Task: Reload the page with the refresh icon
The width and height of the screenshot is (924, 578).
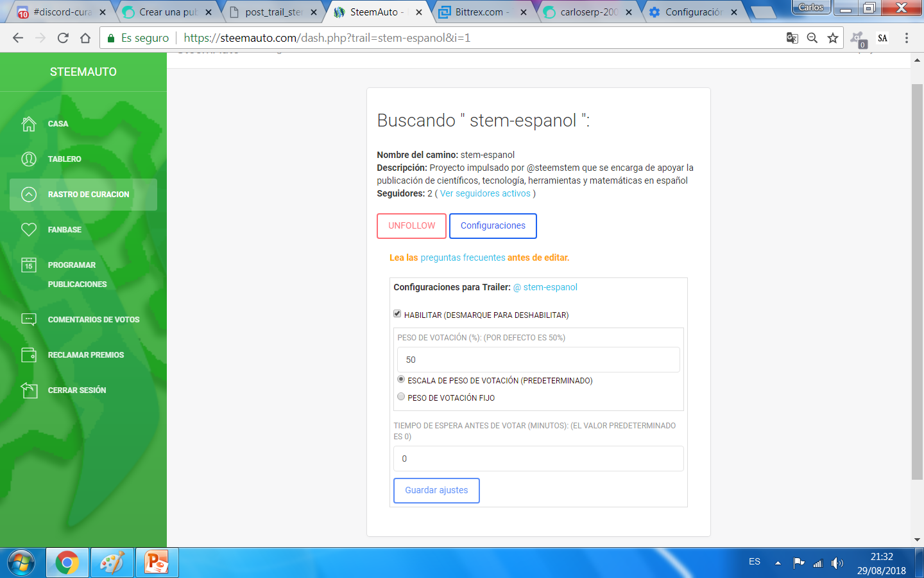Action: coord(63,38)
